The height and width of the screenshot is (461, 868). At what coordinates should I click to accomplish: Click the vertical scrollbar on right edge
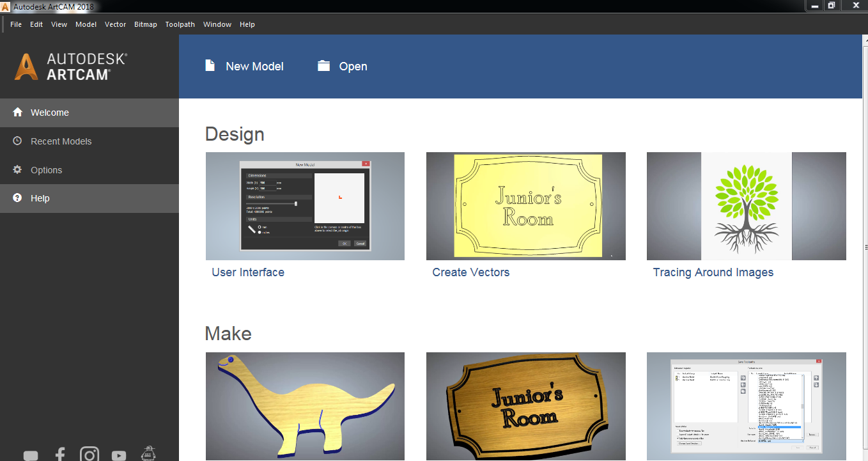tap(865, 247)
